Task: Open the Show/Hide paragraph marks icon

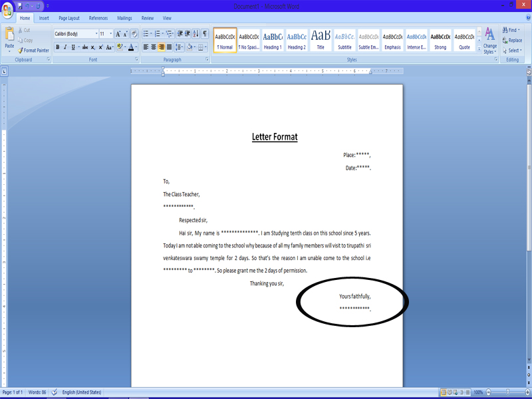Action: click(205, 33)
